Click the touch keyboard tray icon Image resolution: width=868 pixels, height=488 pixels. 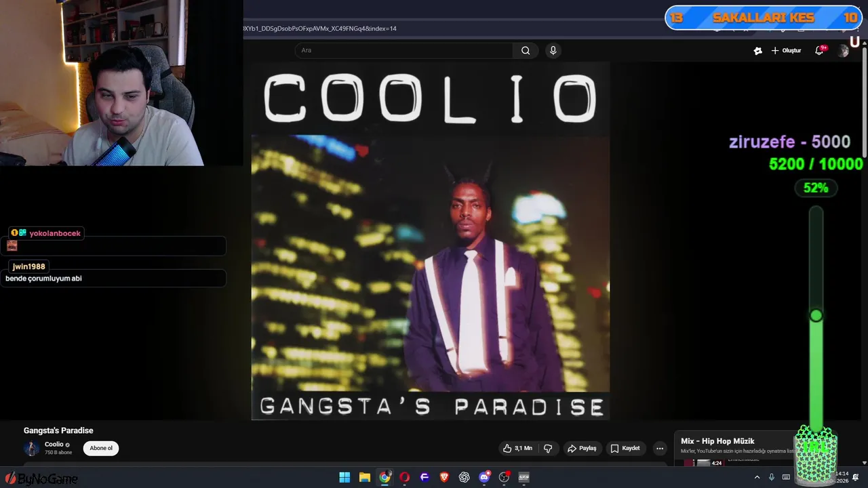786,477
